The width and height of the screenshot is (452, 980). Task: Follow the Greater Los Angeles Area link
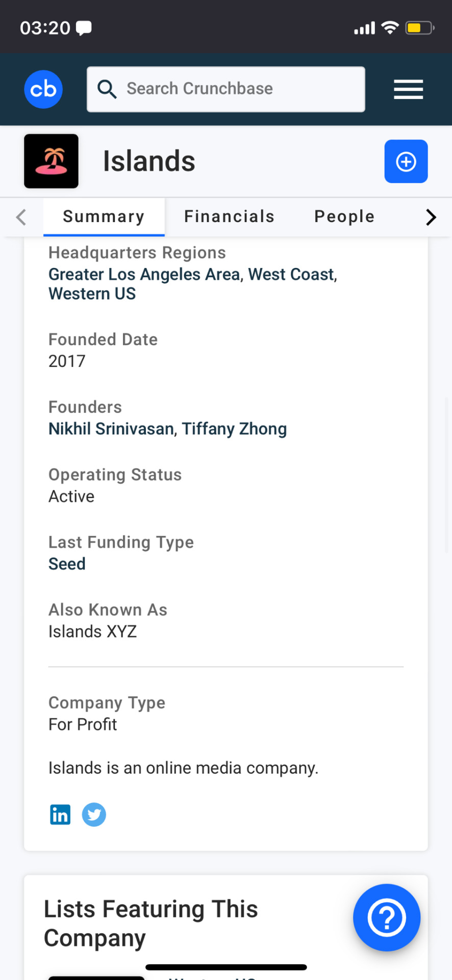[x=144, y=275]
